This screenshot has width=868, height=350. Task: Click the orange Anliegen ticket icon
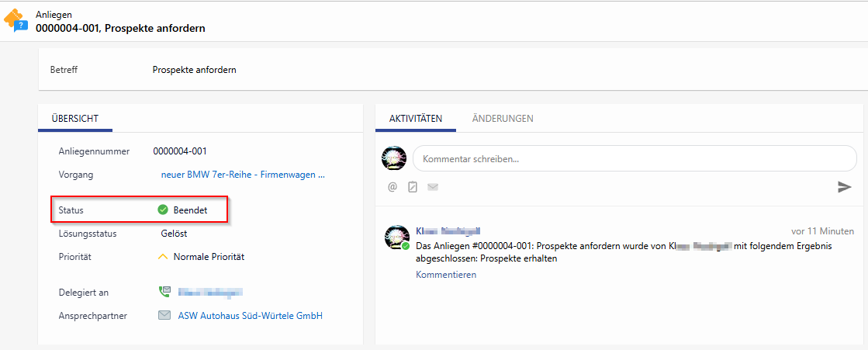point(16,19)
